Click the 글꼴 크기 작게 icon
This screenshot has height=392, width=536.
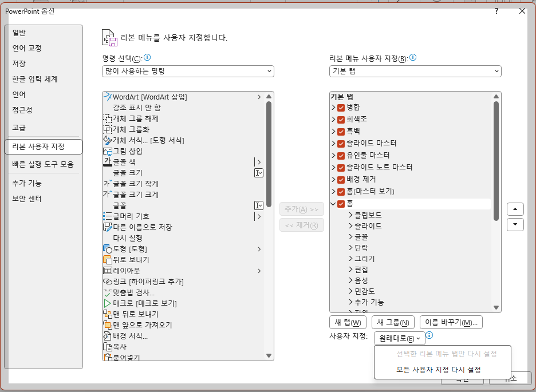point(108,184)
